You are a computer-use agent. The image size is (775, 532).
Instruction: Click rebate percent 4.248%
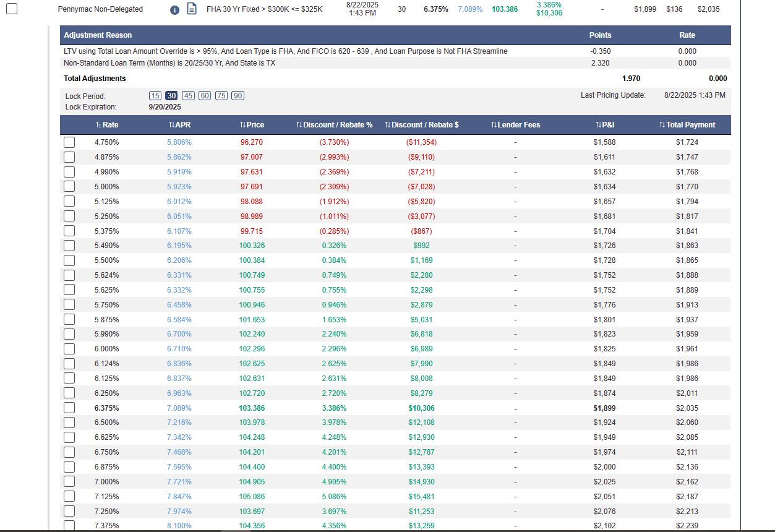[335, 437]
